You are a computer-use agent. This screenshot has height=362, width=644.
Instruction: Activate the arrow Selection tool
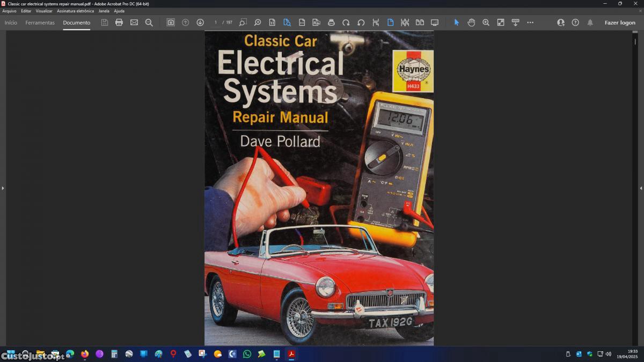[457, 23]
